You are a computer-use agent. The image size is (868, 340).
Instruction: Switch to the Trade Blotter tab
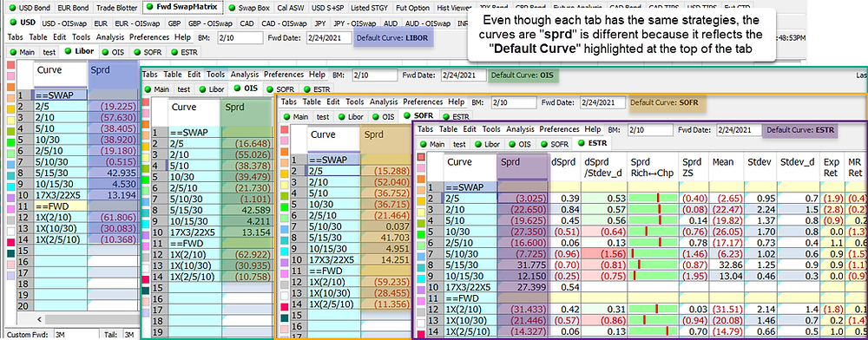click(116, 8)
